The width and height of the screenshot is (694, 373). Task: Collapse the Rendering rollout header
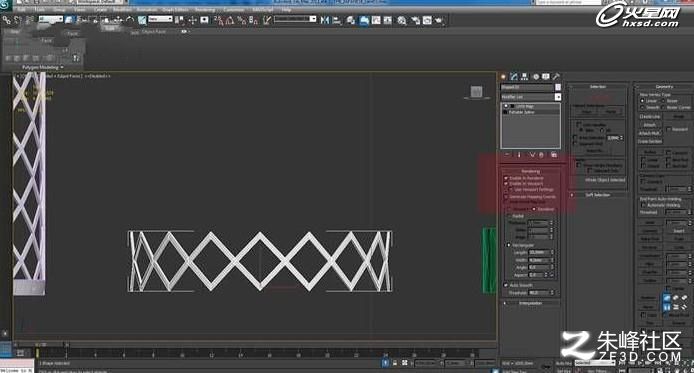(x=530, y=171)
